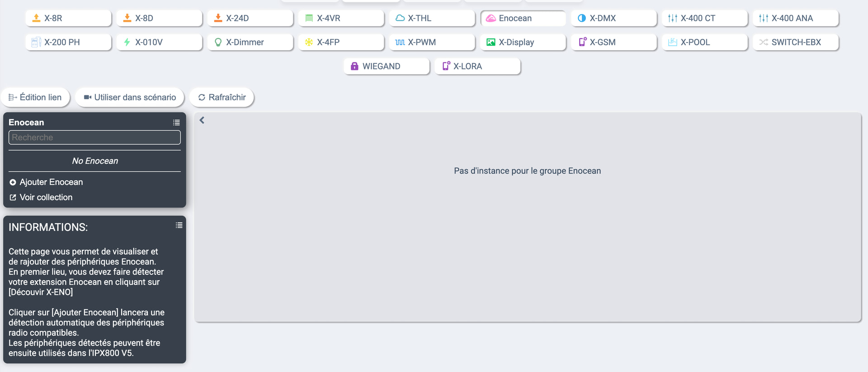Click the X-DMX half-circle icon

pos(581,18)
